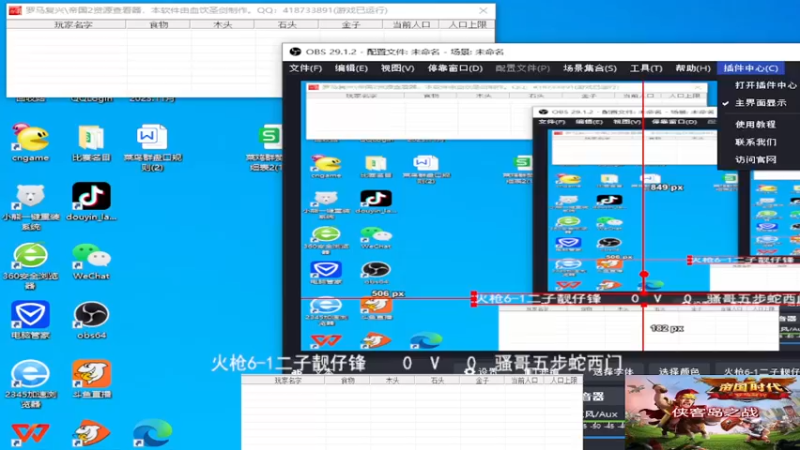Launch the Microsoft Edge desktop icon
The image size is (800, 450).
153,434
